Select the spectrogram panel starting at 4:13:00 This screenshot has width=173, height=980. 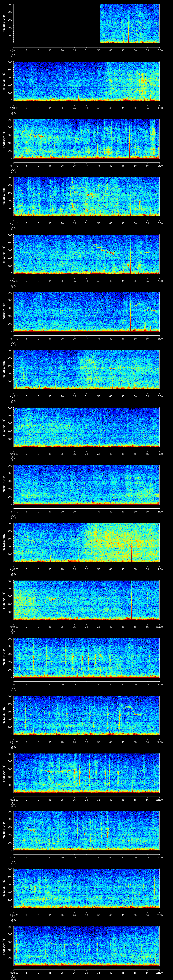coord(86,254)
